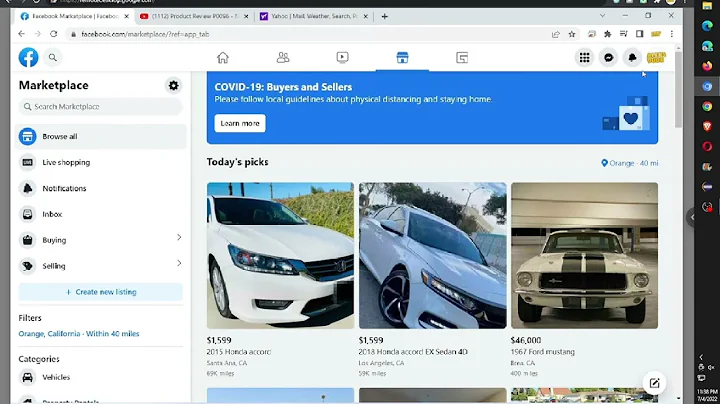Click the Microsoft Edge icon in side dock
This screenshot has width=720, height=404.
pyautogui.click(x=707, y=26)
